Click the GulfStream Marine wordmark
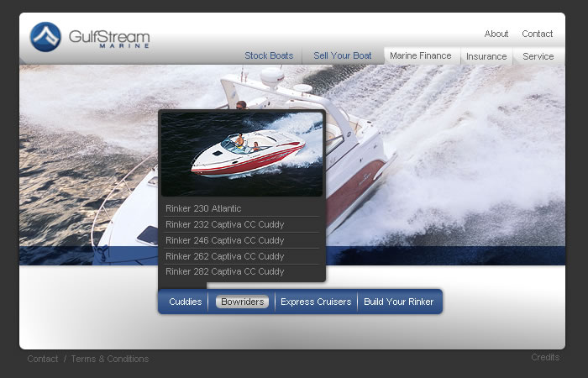588x378 pixels. pos(109,39)
